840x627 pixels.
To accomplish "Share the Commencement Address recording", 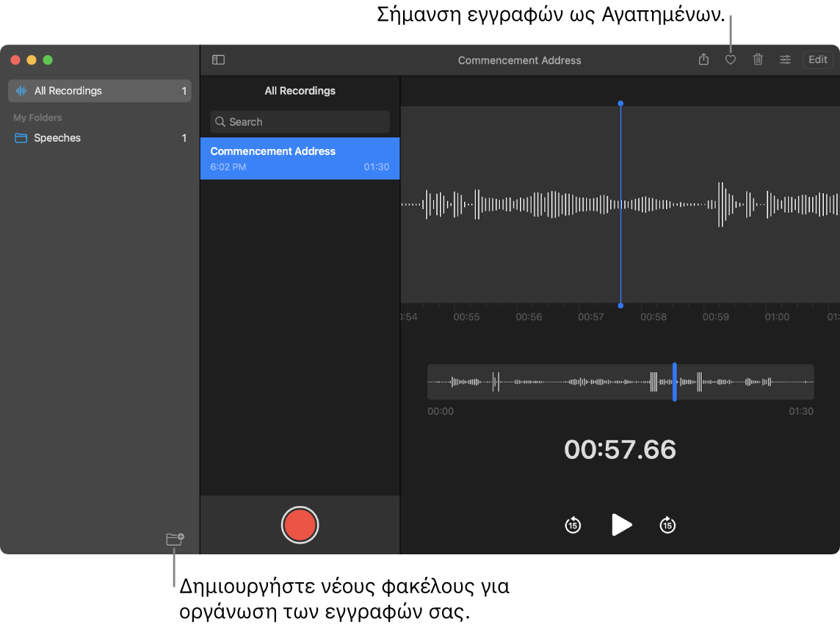I will pyautogui.click(x=703, y=59).
